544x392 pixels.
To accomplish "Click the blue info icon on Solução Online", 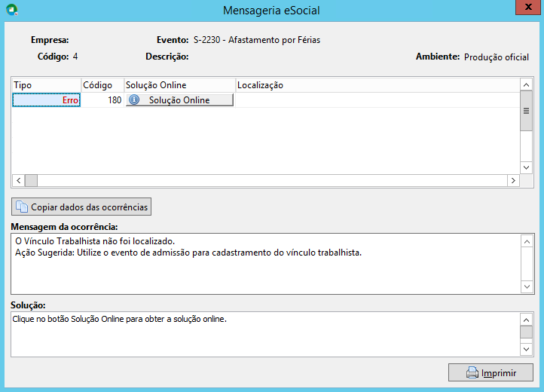I will point(134,100).
